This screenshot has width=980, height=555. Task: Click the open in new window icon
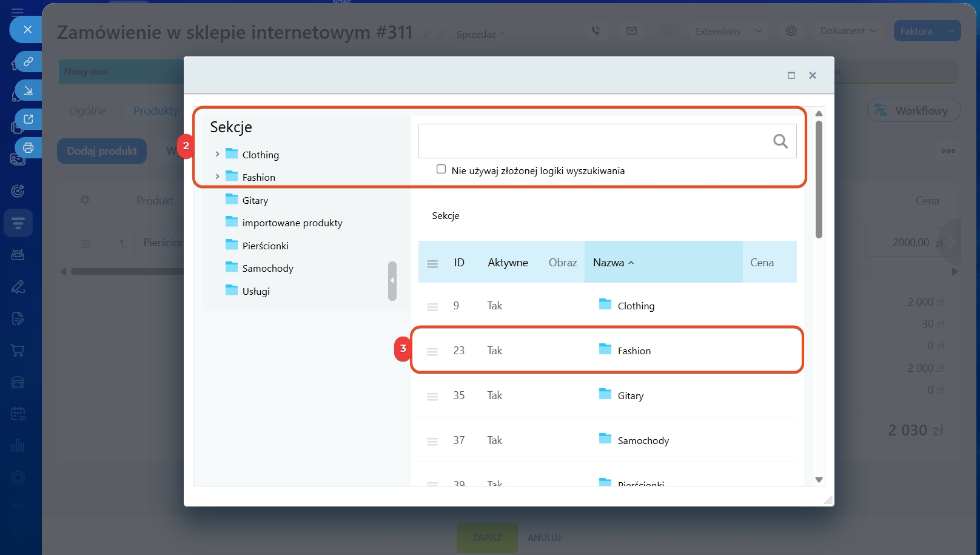[x=28, y=119]
